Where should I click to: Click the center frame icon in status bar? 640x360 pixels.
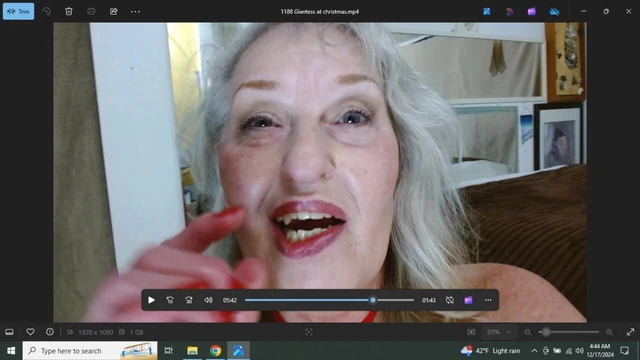pyautogui.click(x=309, y=332)
